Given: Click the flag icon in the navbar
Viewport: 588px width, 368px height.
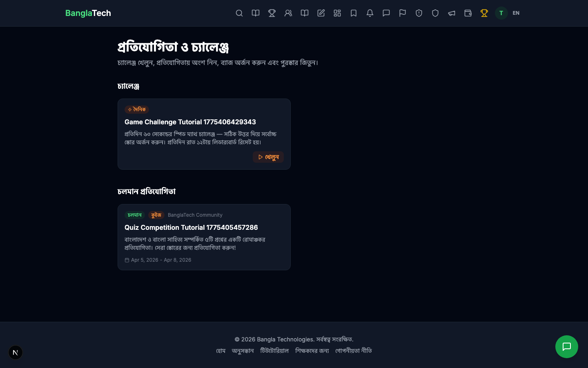Looking at the screenshot, I should click(x=403, y=13).
